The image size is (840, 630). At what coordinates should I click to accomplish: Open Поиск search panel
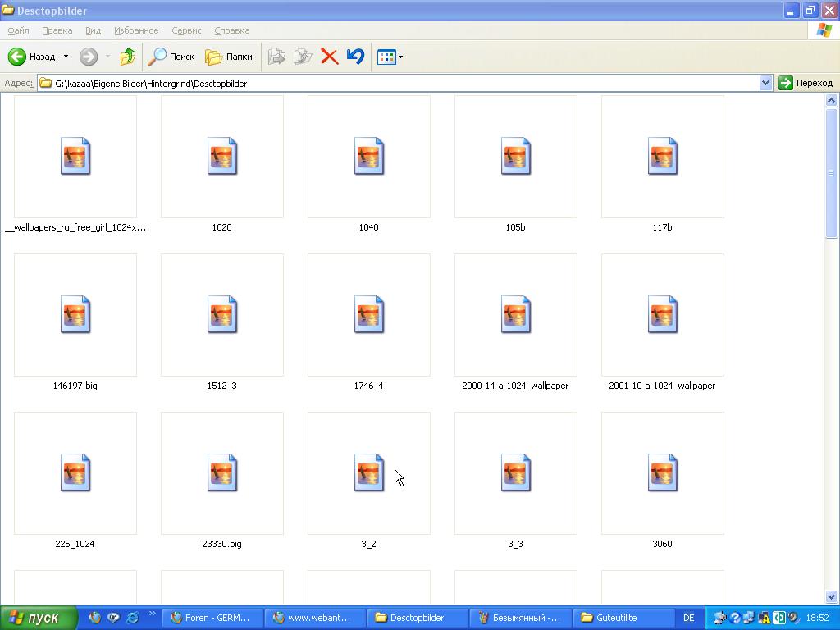(x=171, y=57)
